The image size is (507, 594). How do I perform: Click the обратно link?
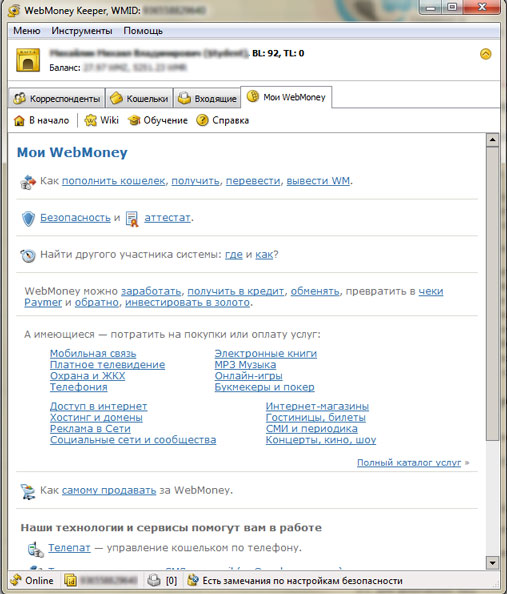[x=97, y=302]
